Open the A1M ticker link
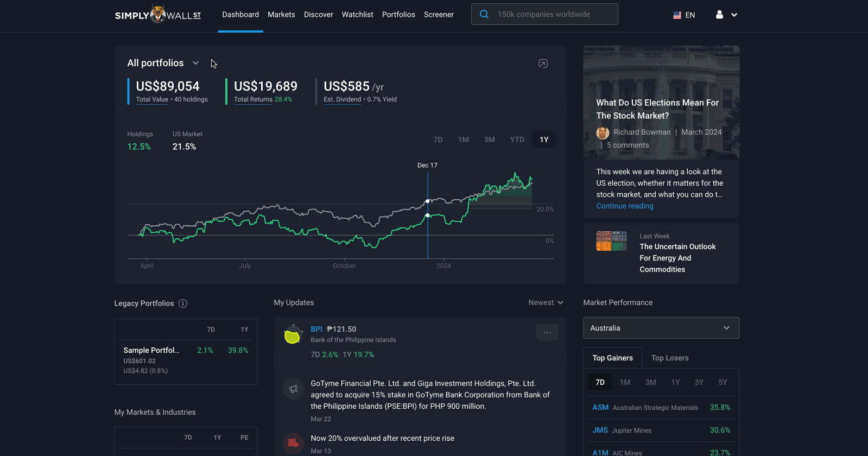The height and width of the screenshot is (456, 868). (600, 452)
